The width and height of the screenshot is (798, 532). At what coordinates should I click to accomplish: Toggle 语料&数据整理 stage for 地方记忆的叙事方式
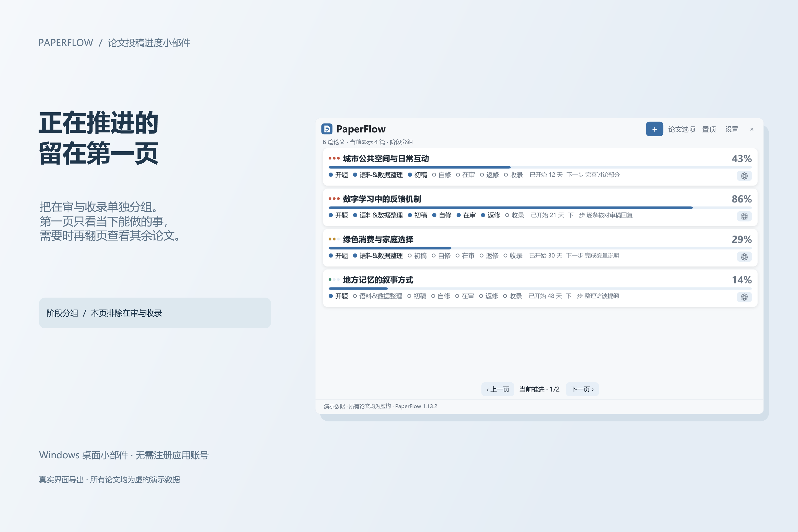[377, 296]
